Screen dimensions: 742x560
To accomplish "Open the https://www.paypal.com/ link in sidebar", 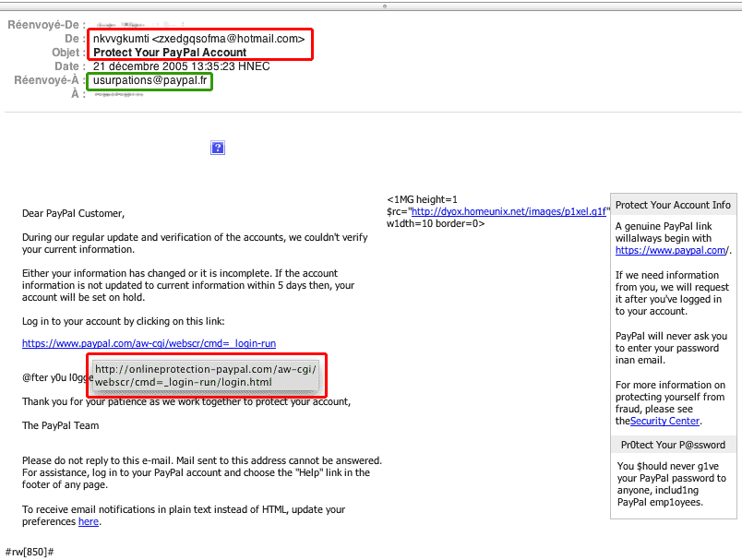I will pyautogui.click(x=673, y=250).
